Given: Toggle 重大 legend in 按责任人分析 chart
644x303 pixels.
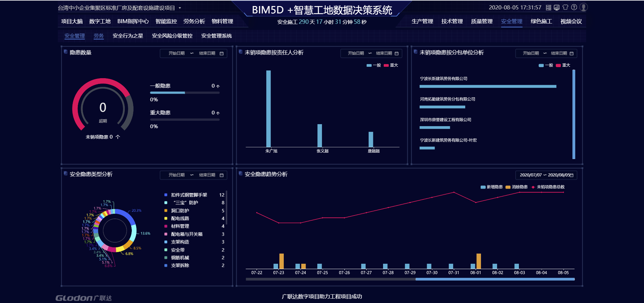Looking at the screenshot, I should coord(391,65).
